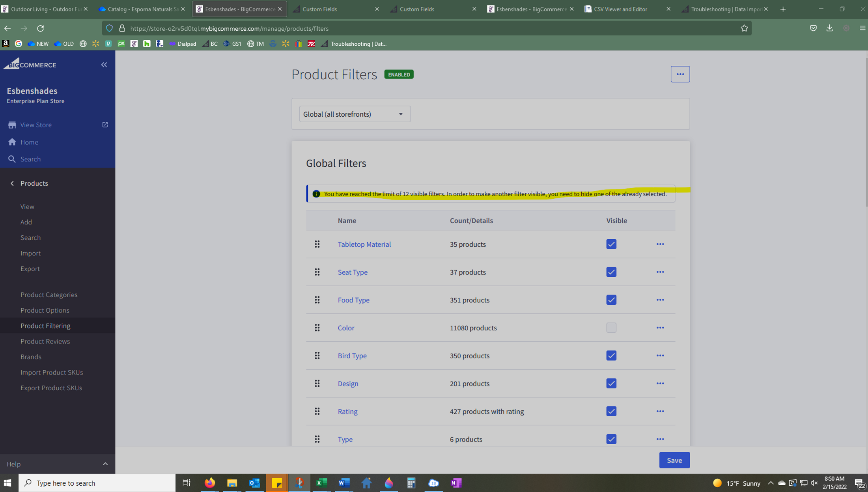Open Import Product SKUs menu item

pyautogui.click(x=52, y=372)
